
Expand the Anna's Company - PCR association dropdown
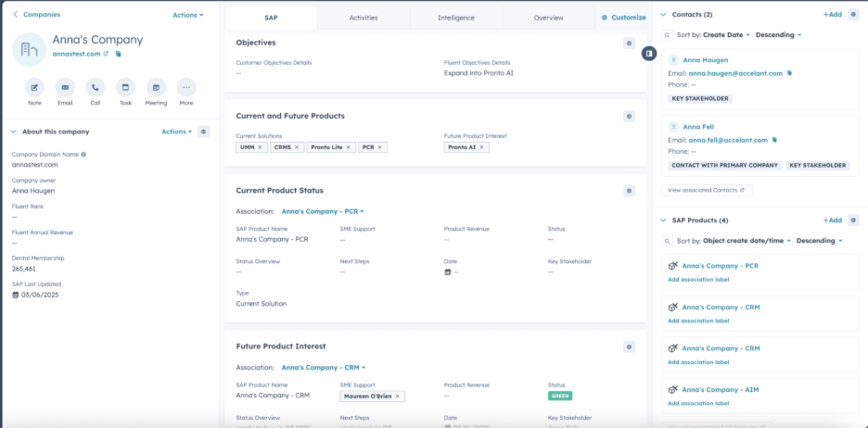[323, 211]
